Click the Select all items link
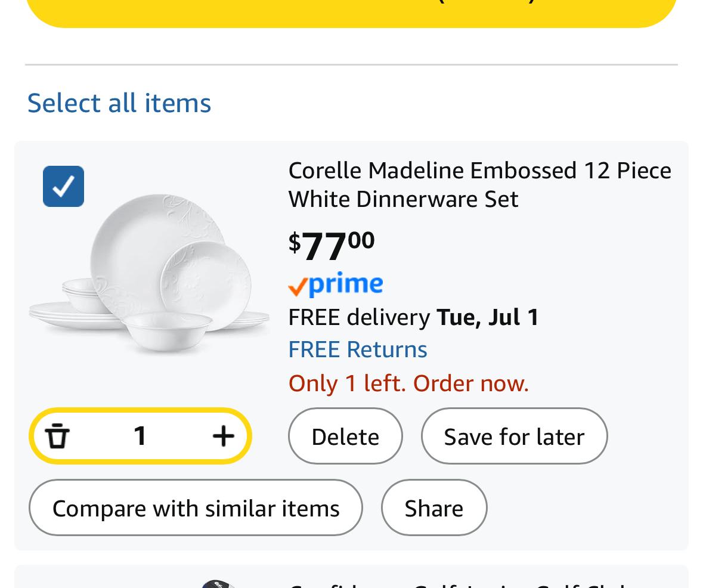Image resolution: width=703 pixels, height=588 pixels. 119,103
